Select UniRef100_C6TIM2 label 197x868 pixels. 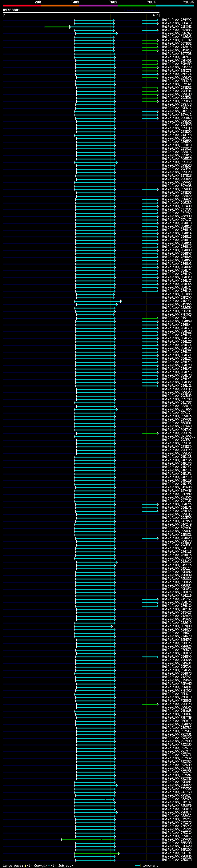177,40
